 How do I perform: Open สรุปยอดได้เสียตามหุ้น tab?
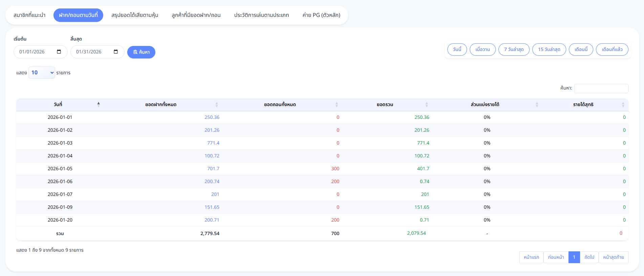tap(135, 15)
